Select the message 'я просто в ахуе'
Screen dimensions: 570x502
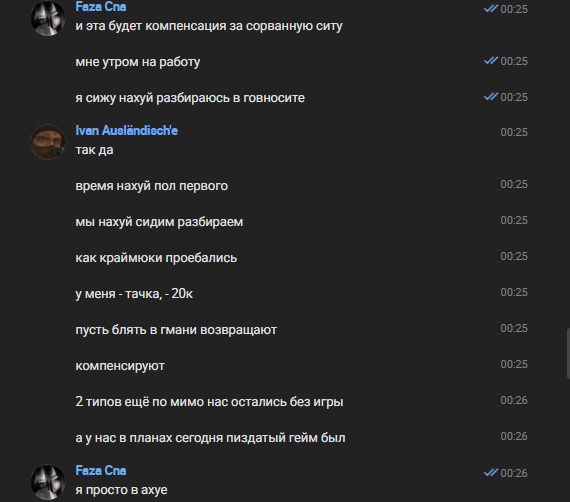point(121,490)
